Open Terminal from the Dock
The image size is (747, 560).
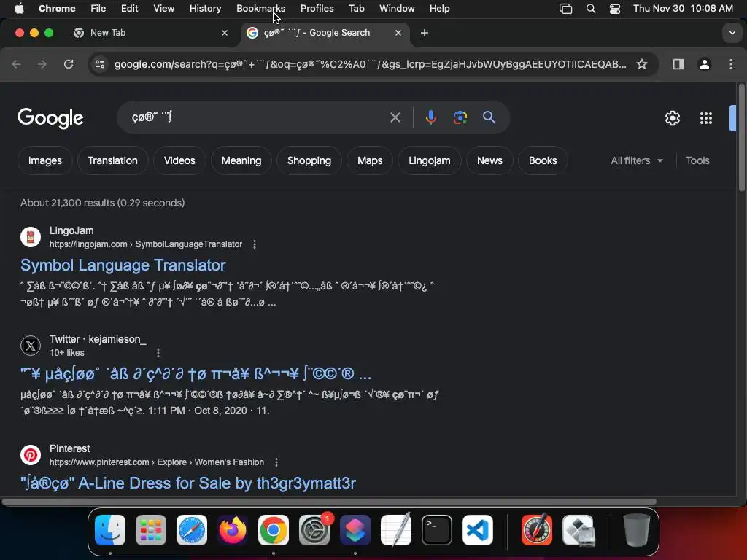[x=437, y=530]
